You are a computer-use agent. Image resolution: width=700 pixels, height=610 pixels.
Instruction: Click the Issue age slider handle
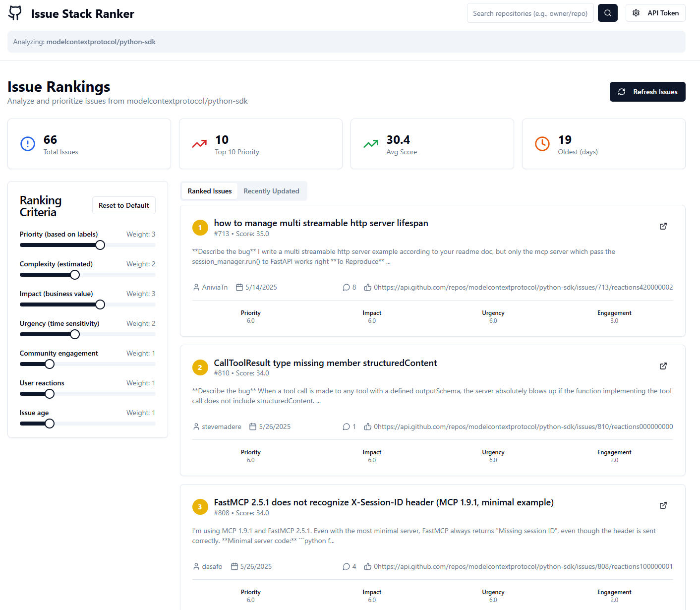click(x=50, y=424)
